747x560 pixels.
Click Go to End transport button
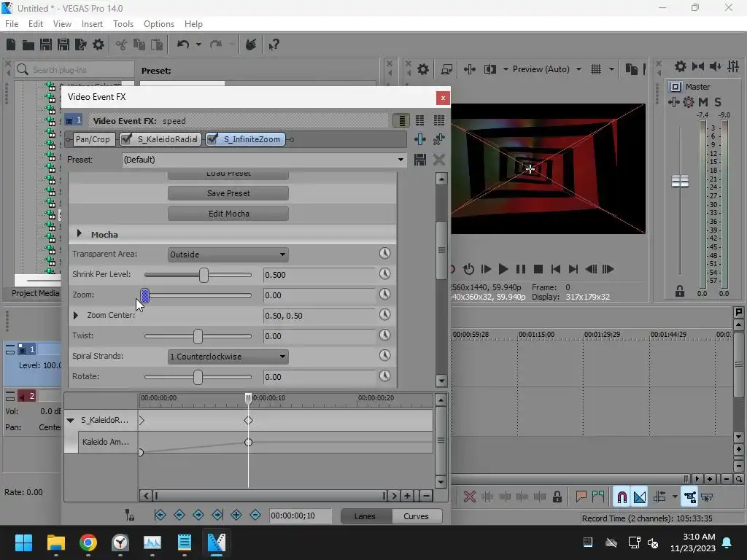(573, 269)
